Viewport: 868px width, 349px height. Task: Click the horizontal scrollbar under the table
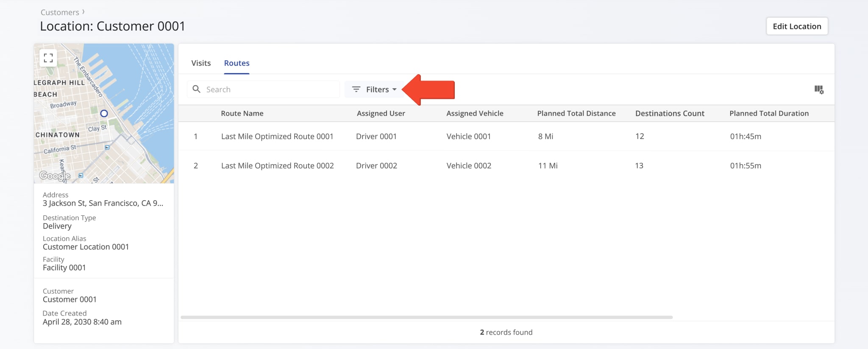point(426,317)
